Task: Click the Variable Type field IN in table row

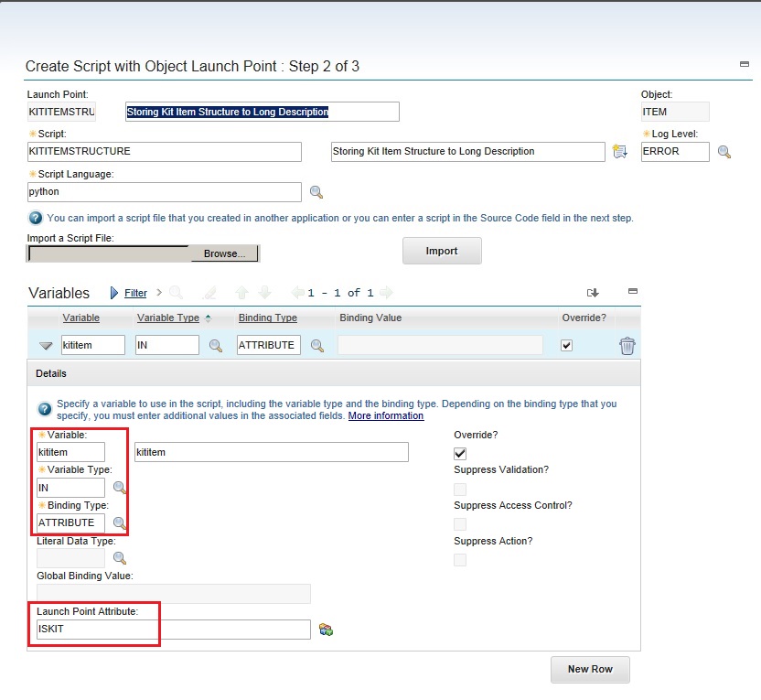Action: (167, 345)
